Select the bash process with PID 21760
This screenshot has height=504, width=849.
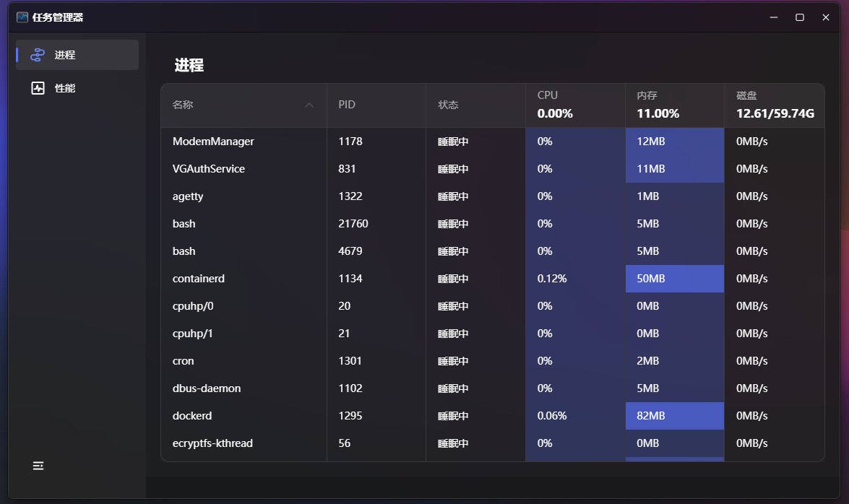pos(184,224)
